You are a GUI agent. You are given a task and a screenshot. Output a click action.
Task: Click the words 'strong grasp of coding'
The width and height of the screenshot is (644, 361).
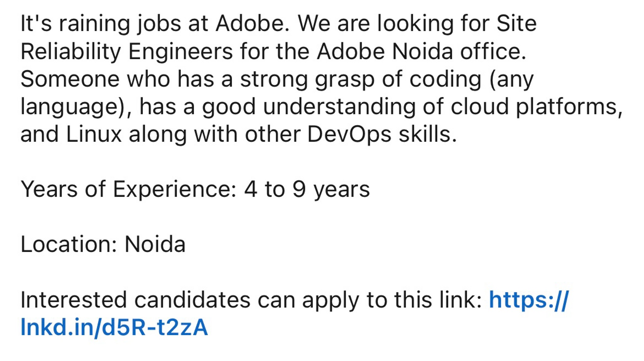[x=361, y=79]
